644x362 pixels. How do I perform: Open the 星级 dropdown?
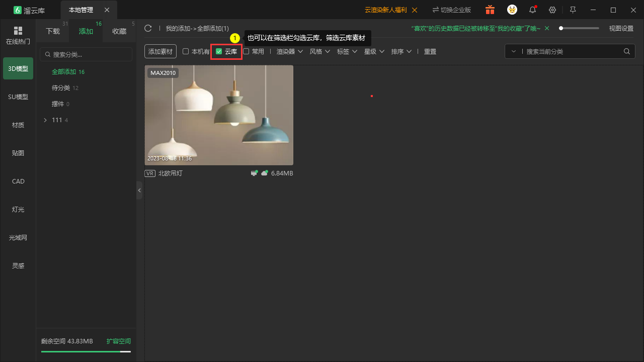click(x=374, y=51)
